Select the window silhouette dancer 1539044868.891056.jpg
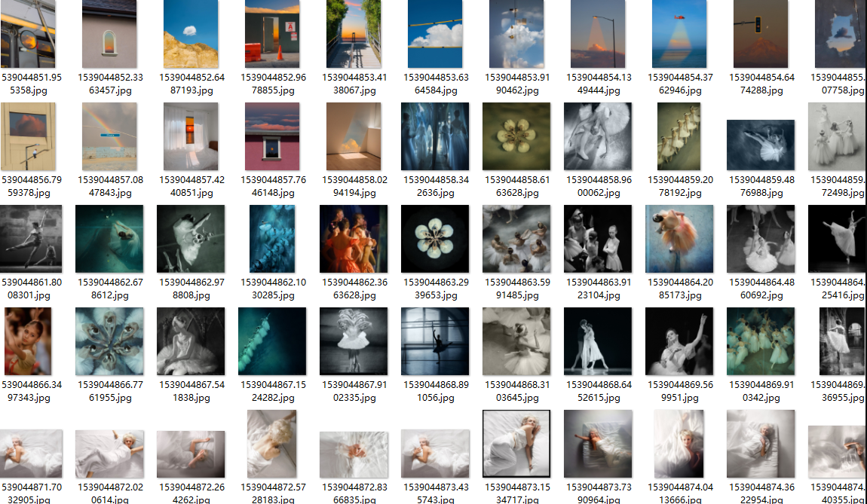The image size is (867, 504). tap(435, 341)
